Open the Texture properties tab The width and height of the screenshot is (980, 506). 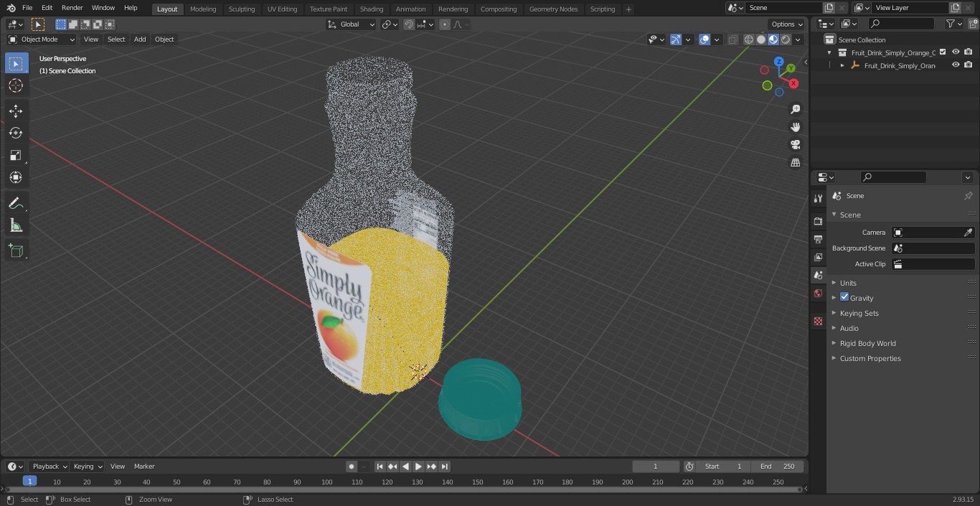(x=818, y=321)
